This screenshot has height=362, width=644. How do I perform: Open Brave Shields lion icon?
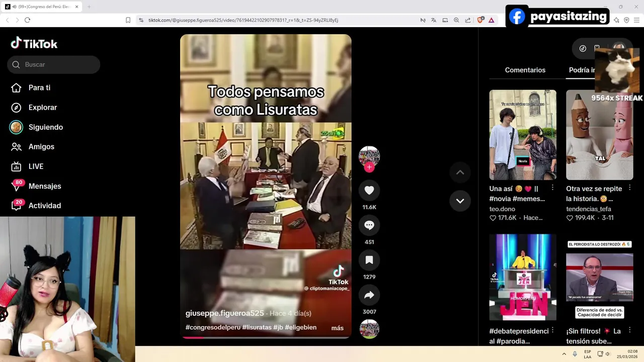[x=480, y=20]
